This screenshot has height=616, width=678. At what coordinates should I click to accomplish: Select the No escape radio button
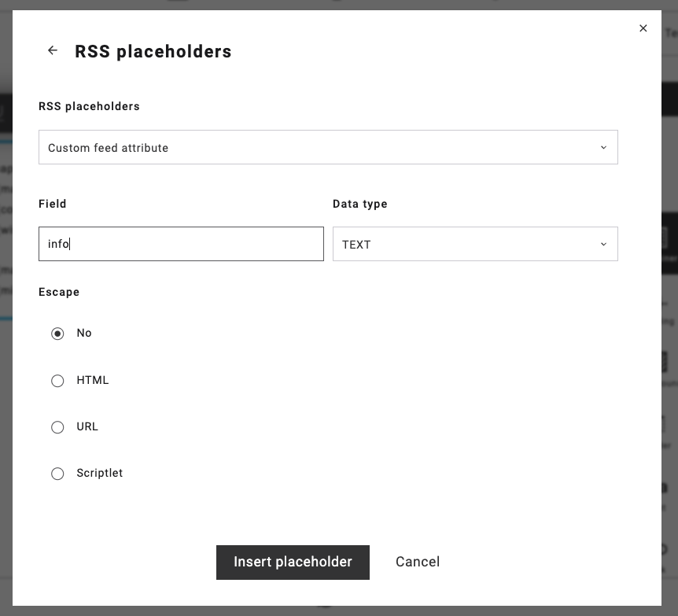(x=57, y=334)
